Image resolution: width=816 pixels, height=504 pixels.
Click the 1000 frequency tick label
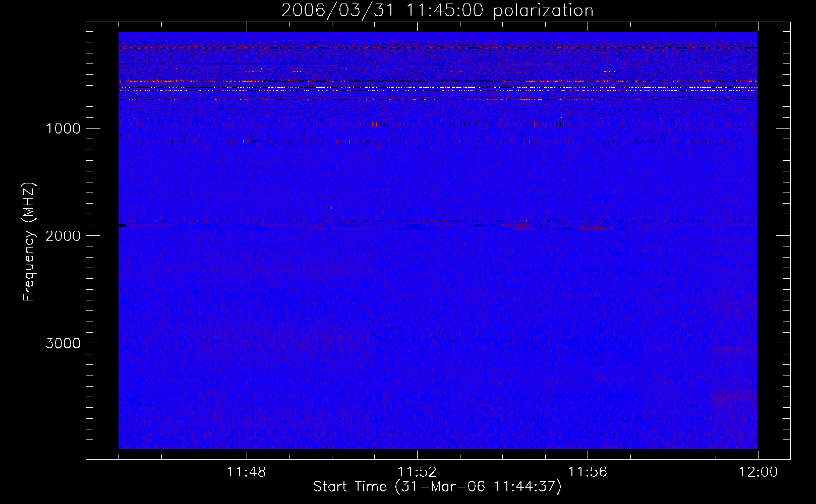click(x=64, y=129)
